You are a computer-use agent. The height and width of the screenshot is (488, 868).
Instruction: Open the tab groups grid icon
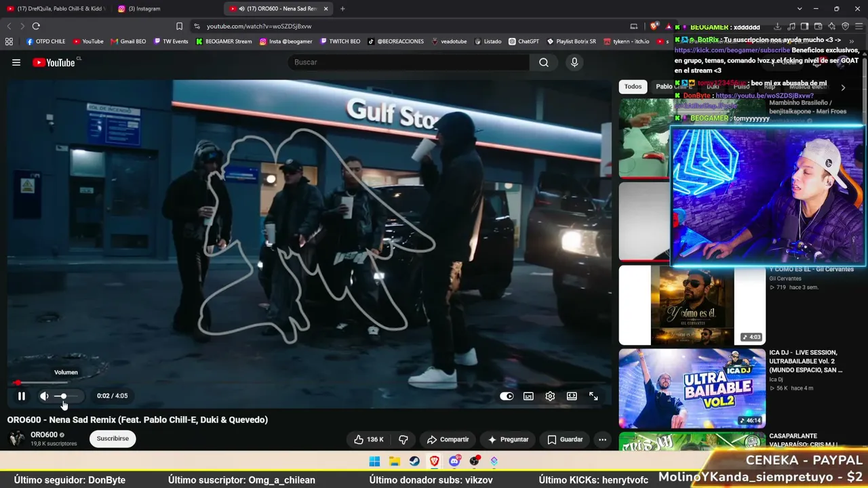[x=9, y=41]
